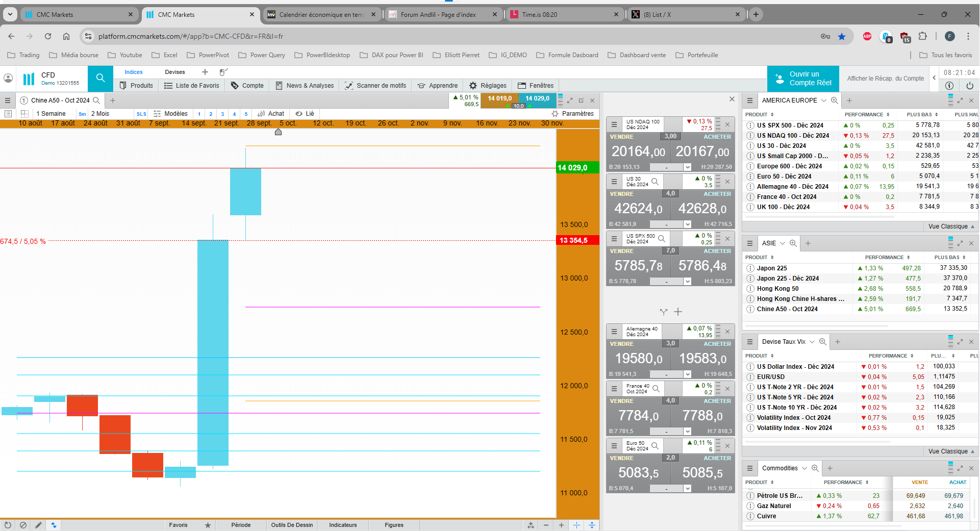Select the pencil drawing tool in the chart footer
The width and height of the screenshot is (980, 531).
[38, 525]
